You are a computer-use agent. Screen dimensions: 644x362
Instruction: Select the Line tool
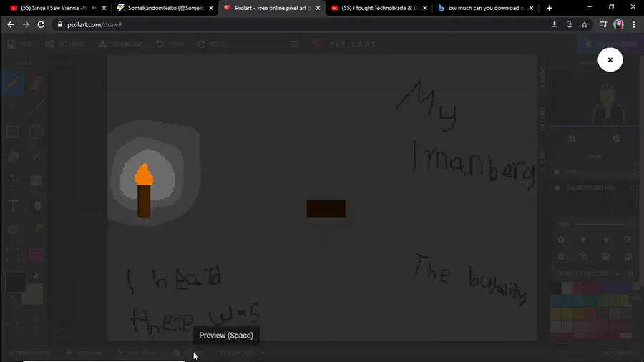point(36,107)
